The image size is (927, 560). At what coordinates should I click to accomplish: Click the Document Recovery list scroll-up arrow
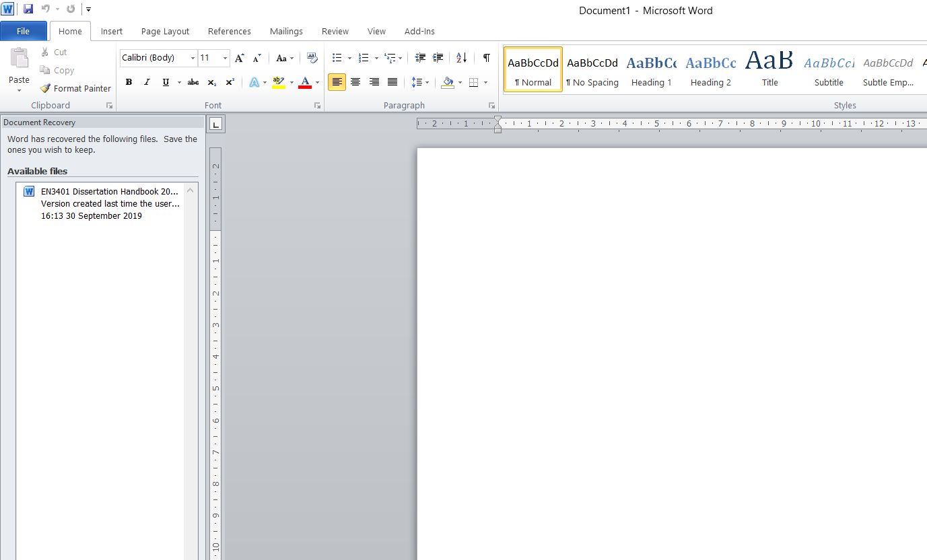[x=191, y=190]
